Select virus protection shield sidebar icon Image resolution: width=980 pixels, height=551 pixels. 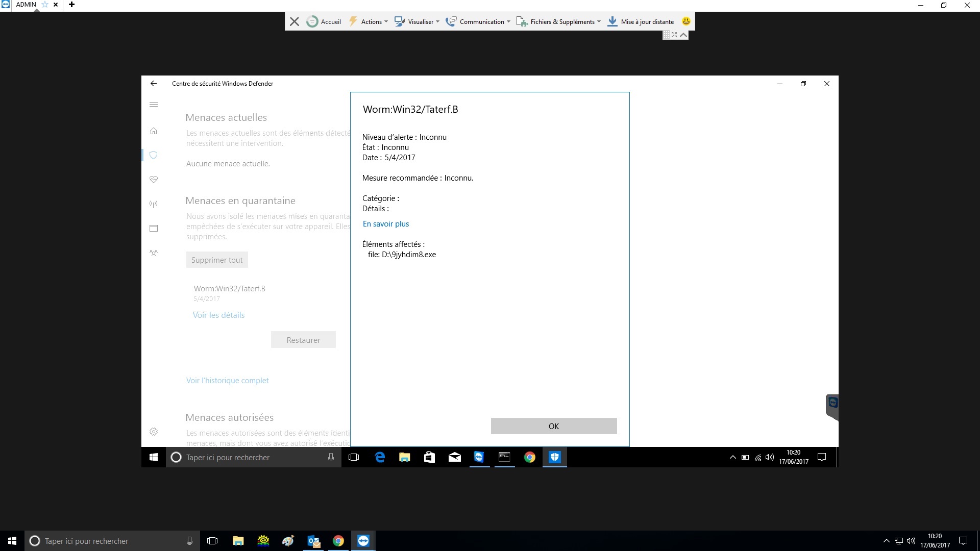coord(154,155)
